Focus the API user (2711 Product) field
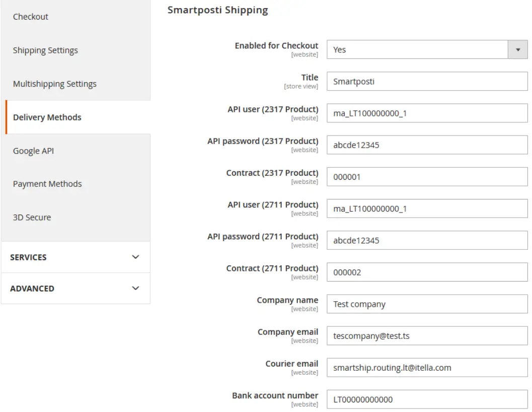The width and height of the screenshot is (532, 412). click(x=427, y=209)
